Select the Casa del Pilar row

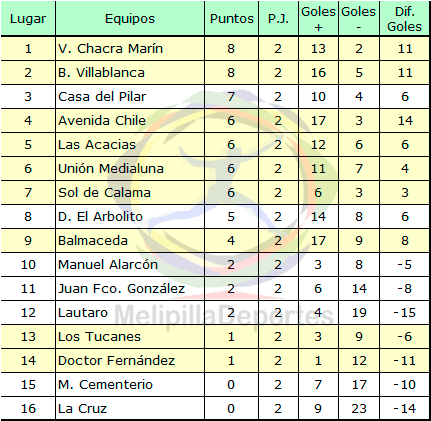215,97
